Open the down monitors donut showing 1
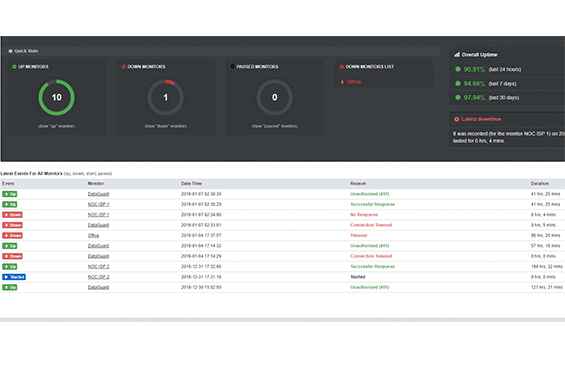Screen dimensions: 565x370 (165, 97)
